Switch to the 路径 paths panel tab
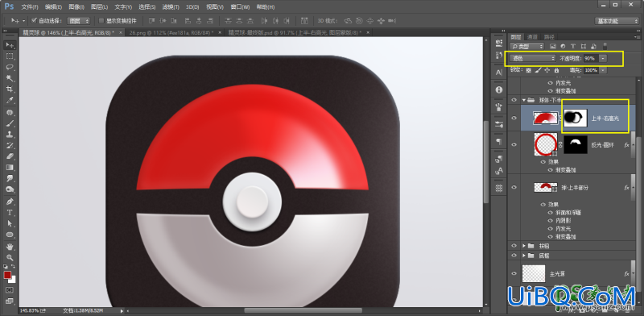644x316 pixels. [x=549, y=37]
